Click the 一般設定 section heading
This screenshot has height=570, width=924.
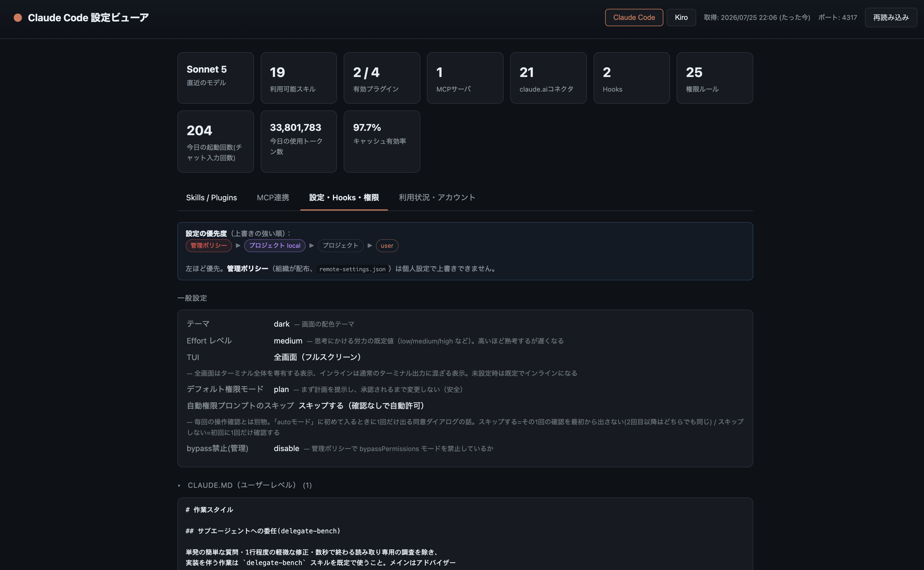click(x=192, y=298)
